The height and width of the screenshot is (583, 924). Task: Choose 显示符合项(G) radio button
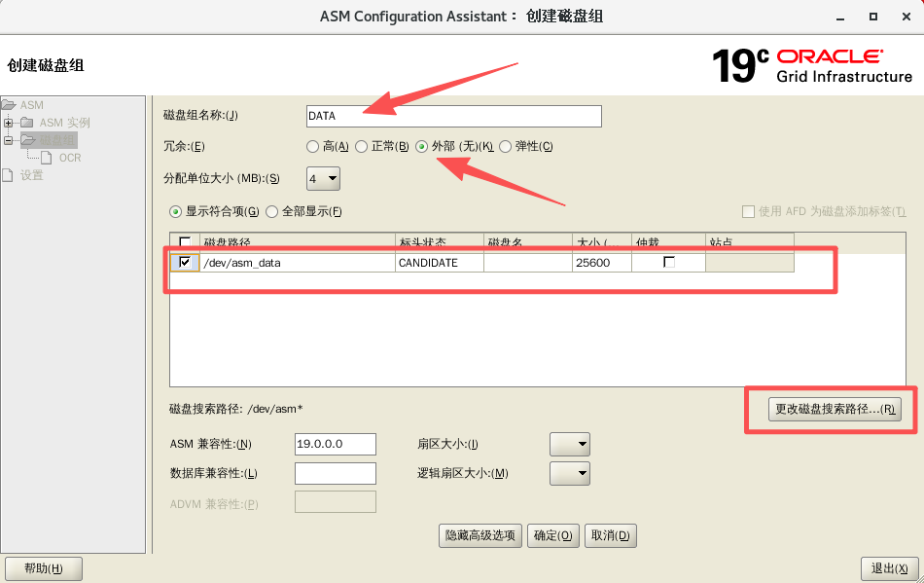point(175,211)
